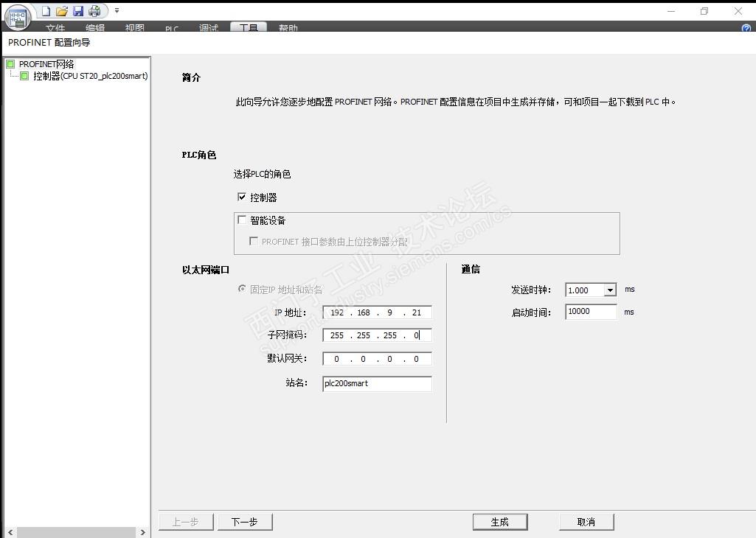
Task: Check PROFINET 接口参数由上位控制器分配 option
Action: tap(254, 241)
